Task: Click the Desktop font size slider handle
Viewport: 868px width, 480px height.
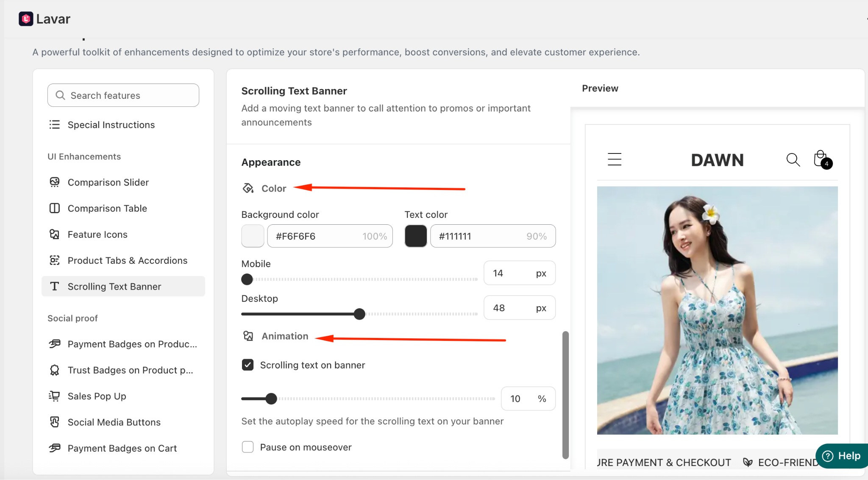Action: click(x=359, y=314)
